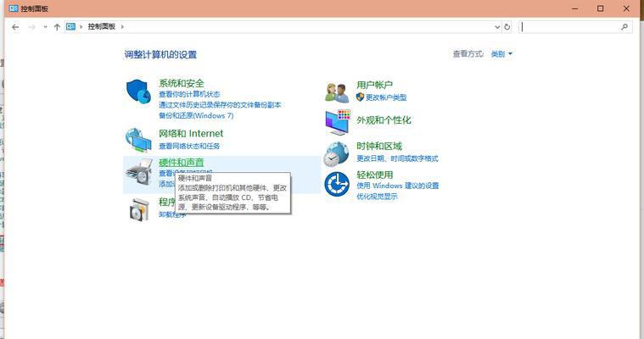Open the 系统和安全 shield icon
Image resolution: width=644 pixels, height=339 pixels.
click(137, 92)
